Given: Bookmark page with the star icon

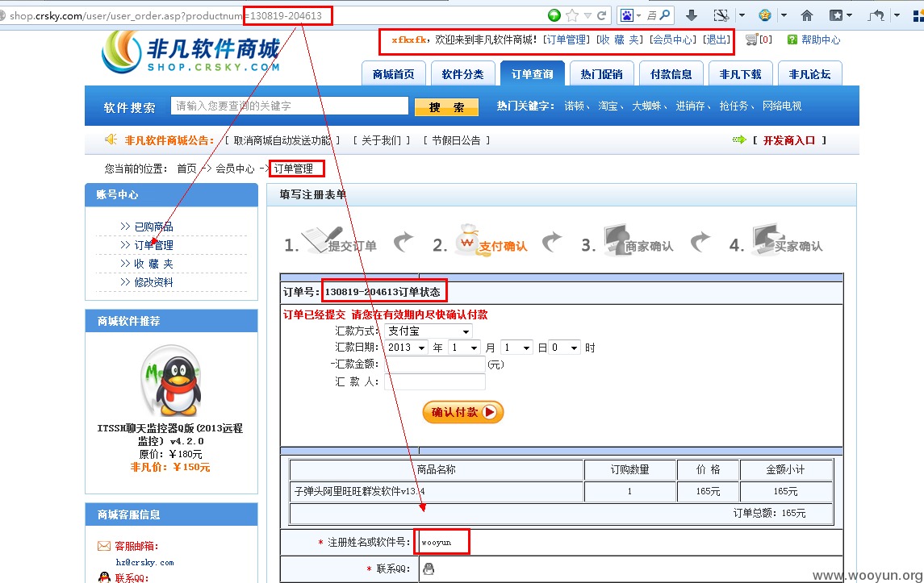Looking at the screenshot, I should point(571,15).
